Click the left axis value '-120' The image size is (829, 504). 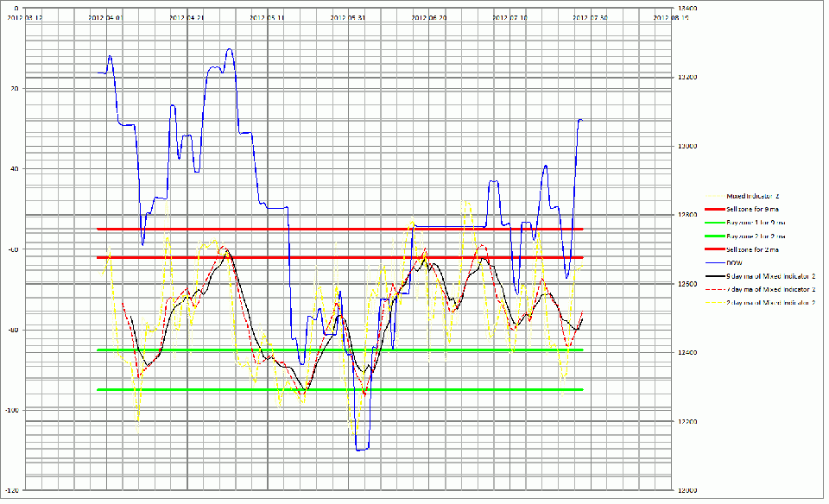coord(11,491)
